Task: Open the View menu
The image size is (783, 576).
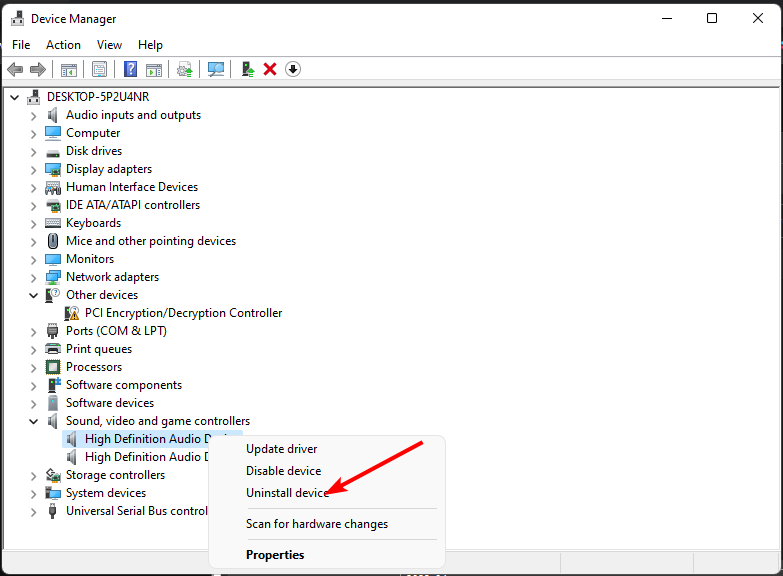Action: pyautogui.click(x=109, y=45)
